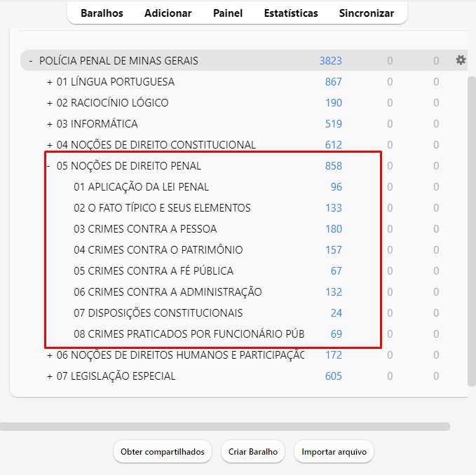The image size is (476, 475).
Task: Click the horizontal scrollbar below deck list
Action: pyautogui.click(x=225, y=427)
